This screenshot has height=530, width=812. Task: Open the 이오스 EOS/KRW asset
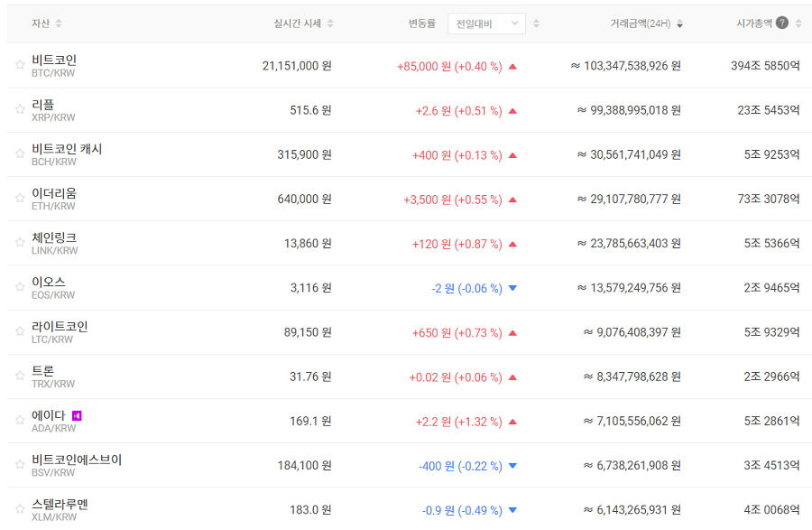[53, 288]
